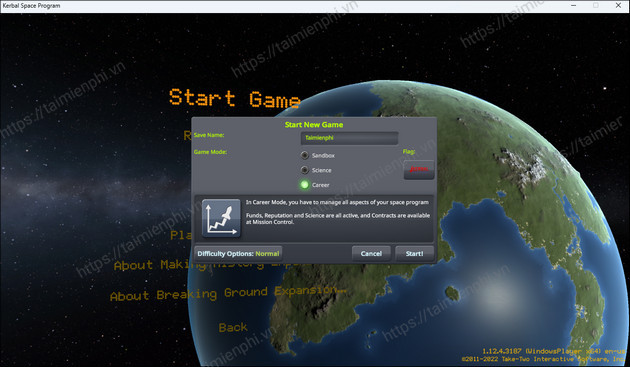This screenshot has height=367, width=630.
Task: Select the Sandbox game mode radio button
Action: pyautogui.click(x=305, y=155)
